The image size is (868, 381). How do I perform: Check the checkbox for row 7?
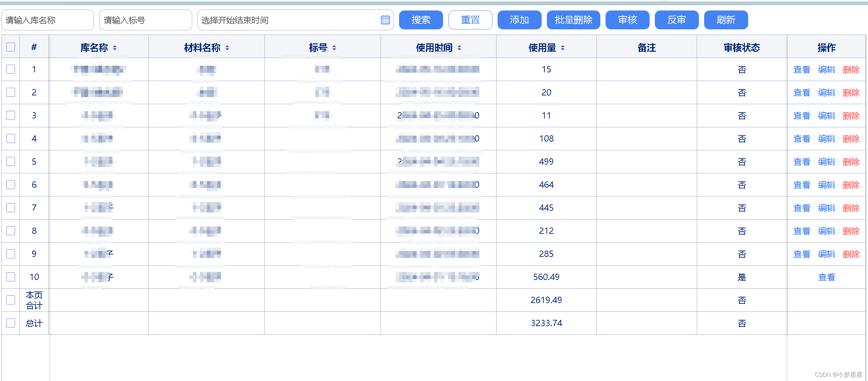11,208
